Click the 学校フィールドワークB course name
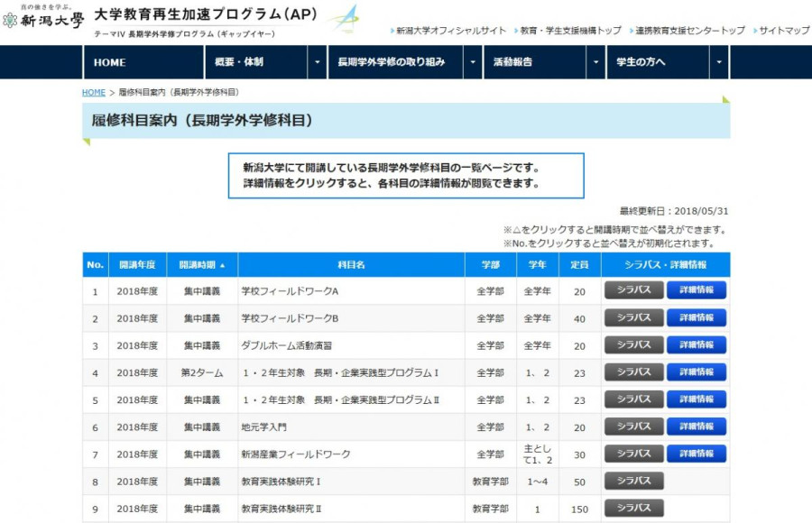Screen dimensions: 812x523 [290, 318]
